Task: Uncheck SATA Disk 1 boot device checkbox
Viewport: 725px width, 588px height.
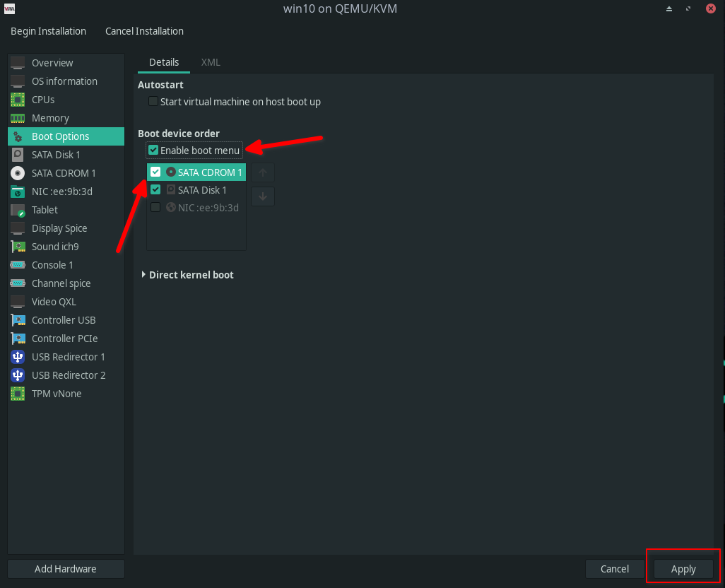Action: tap(155, 189)
